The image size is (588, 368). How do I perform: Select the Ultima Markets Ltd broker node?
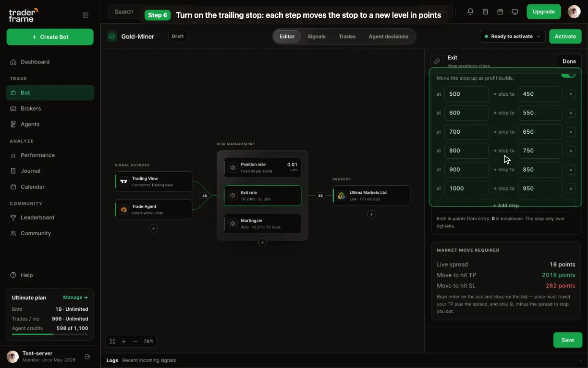coord(371,196)
